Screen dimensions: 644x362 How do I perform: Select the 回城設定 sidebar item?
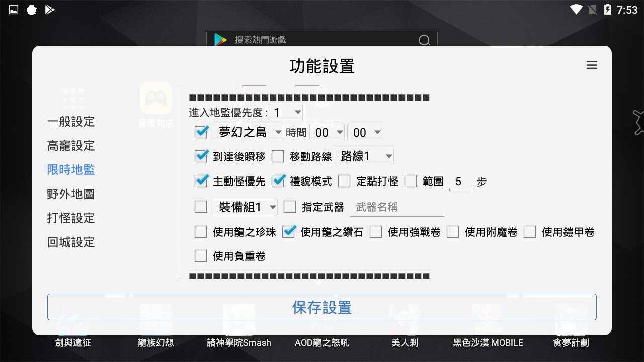click(70, 242)
